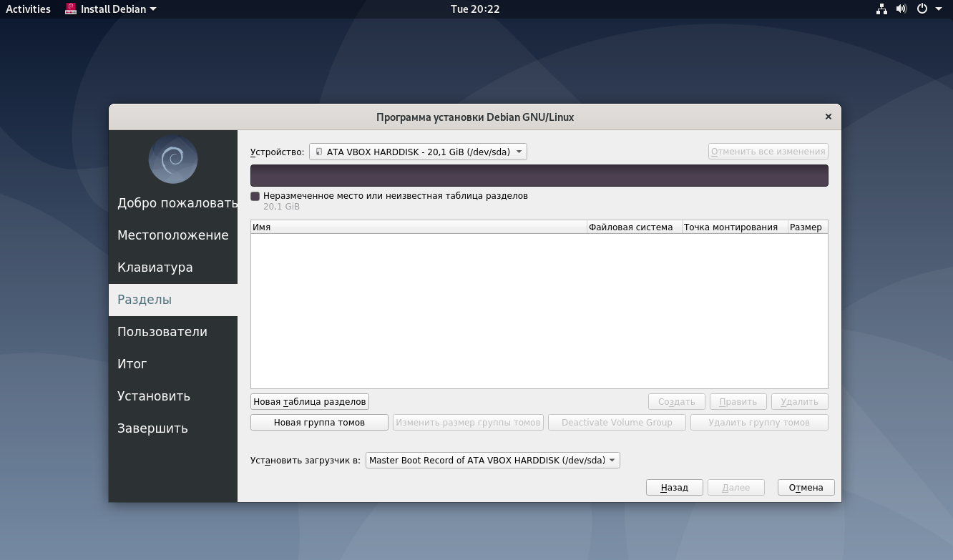This screenshot has width=953, height=560.
Task: Click Новая таблица разделов button
Action: [310, 401]
